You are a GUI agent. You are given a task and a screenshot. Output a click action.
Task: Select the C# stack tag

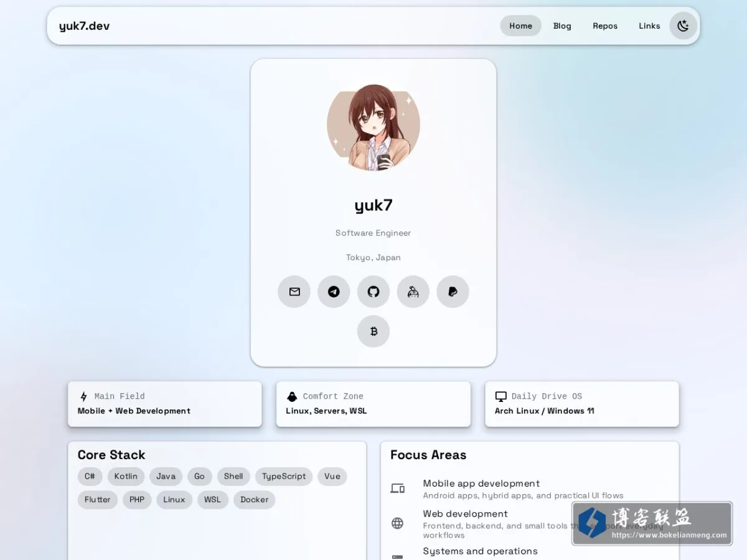click(90, 477)
